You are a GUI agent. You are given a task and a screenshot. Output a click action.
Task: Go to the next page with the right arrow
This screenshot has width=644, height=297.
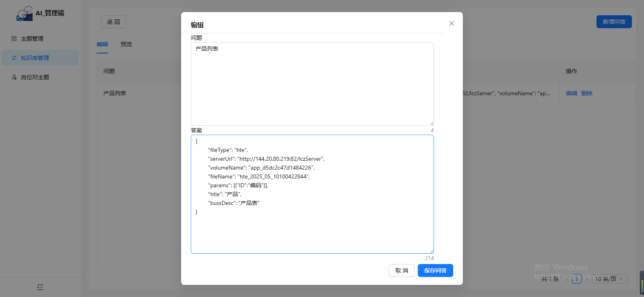pyautogui.click(x=586, y=279)
